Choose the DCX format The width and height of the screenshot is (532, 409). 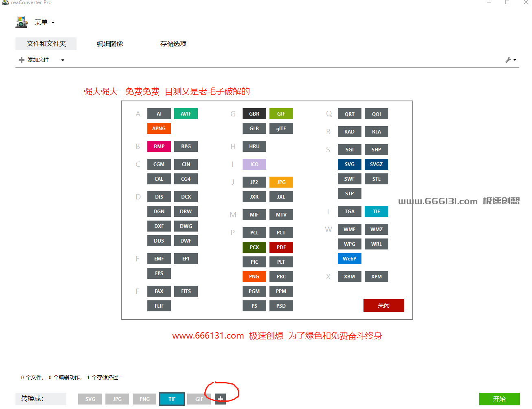[186, 197]
